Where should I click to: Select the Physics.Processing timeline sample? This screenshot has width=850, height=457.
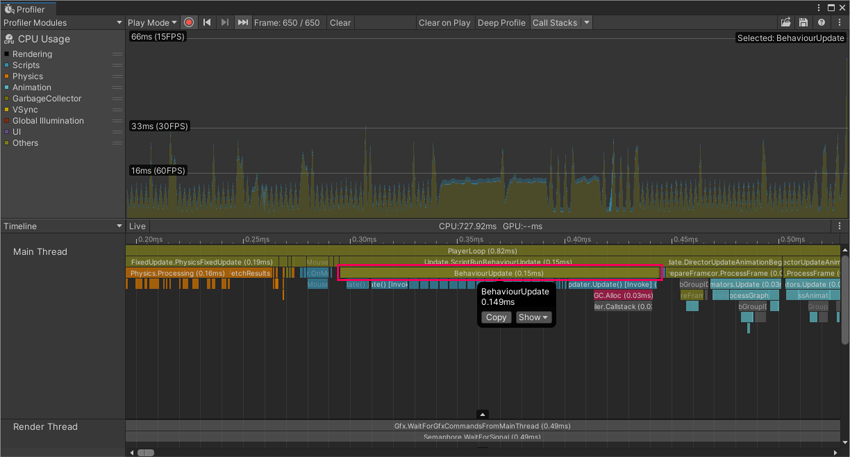177,273
